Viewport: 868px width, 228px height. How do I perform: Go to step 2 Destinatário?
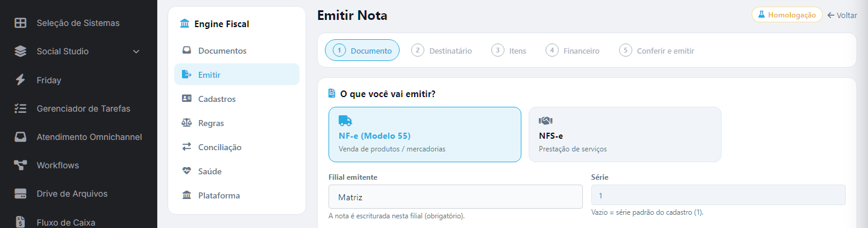442,51
